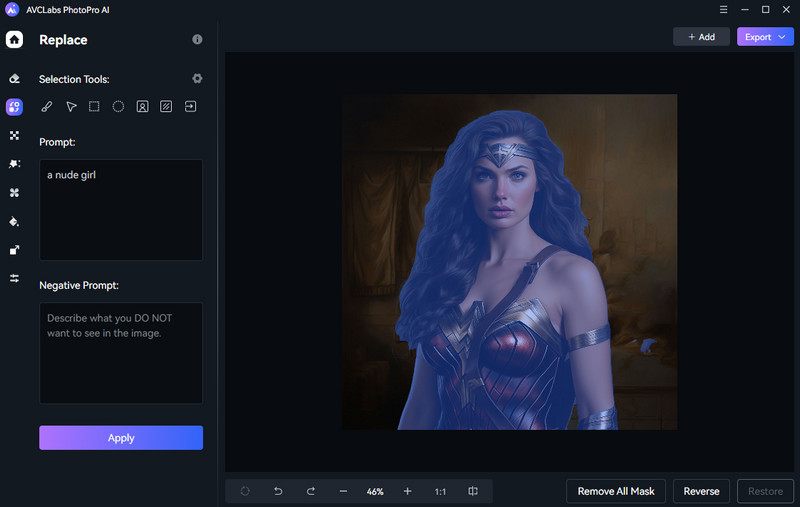Image resolution: width=800 pixels, height=507 pixels.
Task: Open Selection Tools settings gear
Action: pyautogui.click(x=197, y=78)
